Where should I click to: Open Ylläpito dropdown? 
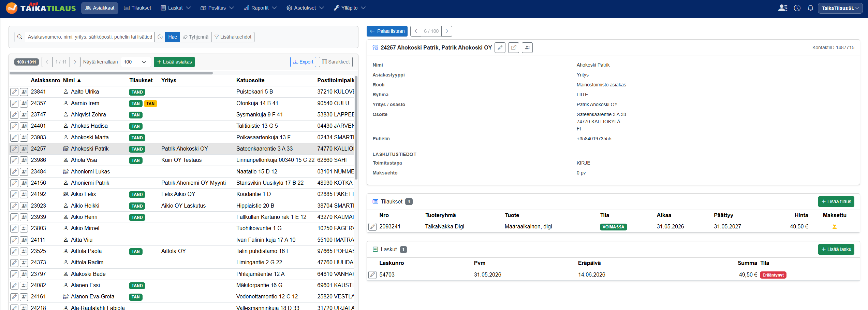click(x=349, y=8)
